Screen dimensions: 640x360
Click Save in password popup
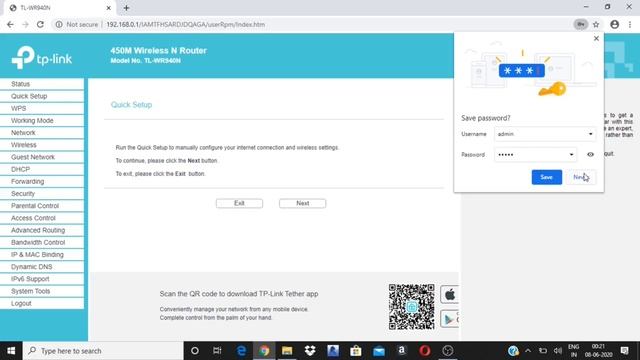(547, 177)
